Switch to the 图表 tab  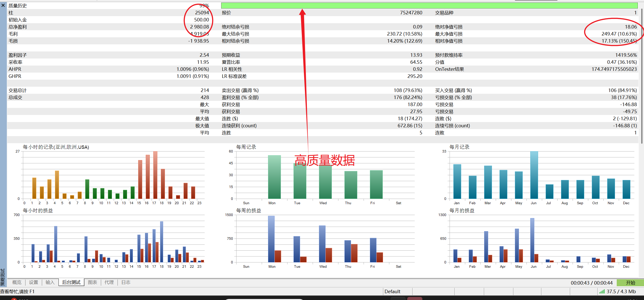pyautogui.click(x=93, y=282)
